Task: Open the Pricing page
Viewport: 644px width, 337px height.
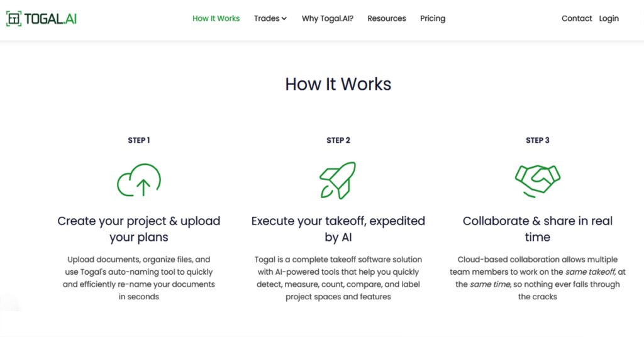Action: click(x=433, y=18)
